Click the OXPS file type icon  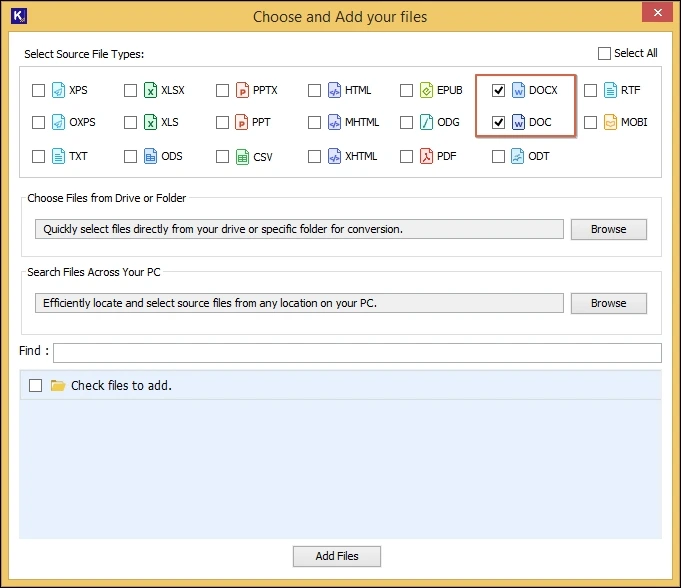click(58, 122)
